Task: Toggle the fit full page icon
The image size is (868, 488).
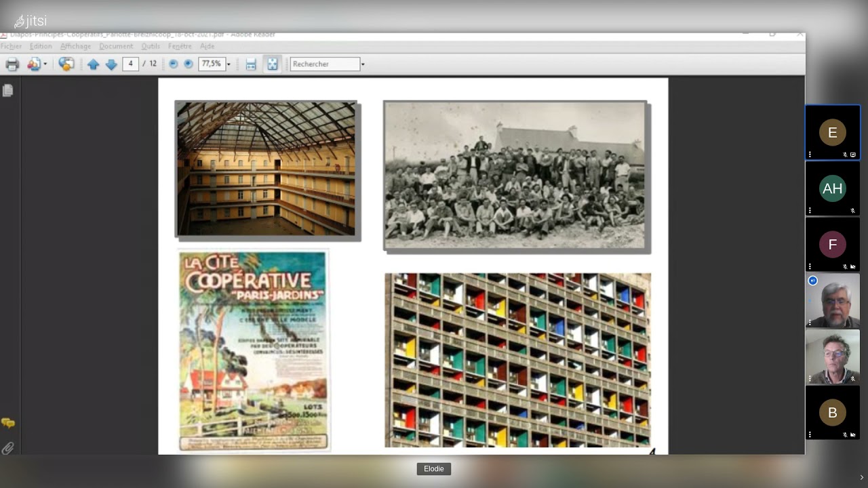Action: click(x=272, y=64)
